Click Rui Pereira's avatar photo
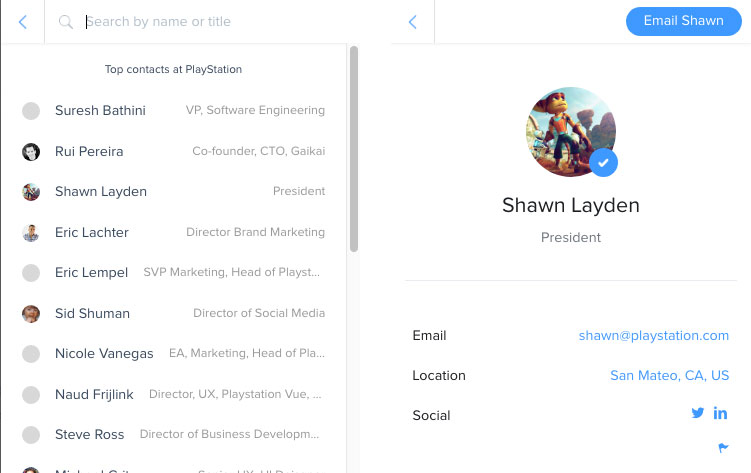Image resolution: width=751 pixels, height=473 pixels. 31,152
